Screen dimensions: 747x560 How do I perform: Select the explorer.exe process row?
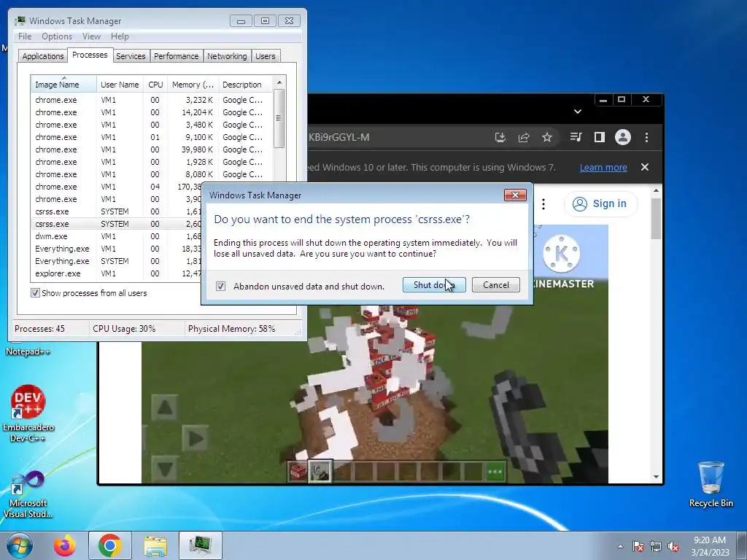[117, 273]
